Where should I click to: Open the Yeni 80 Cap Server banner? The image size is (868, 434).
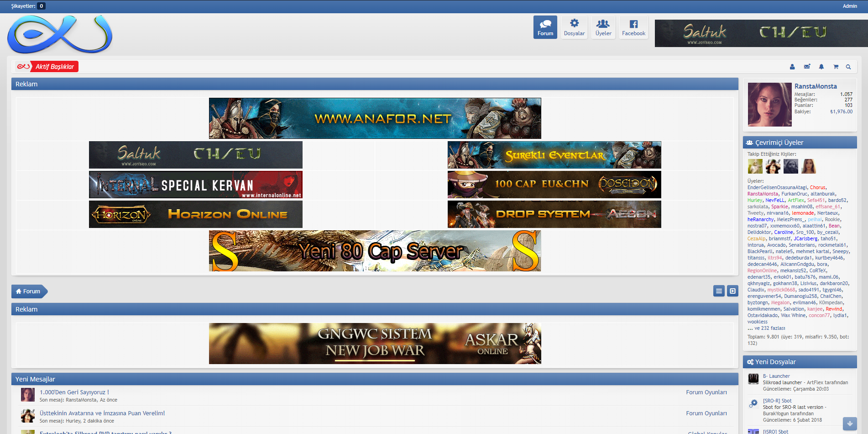pyautogui.click(x=375, y=251)
